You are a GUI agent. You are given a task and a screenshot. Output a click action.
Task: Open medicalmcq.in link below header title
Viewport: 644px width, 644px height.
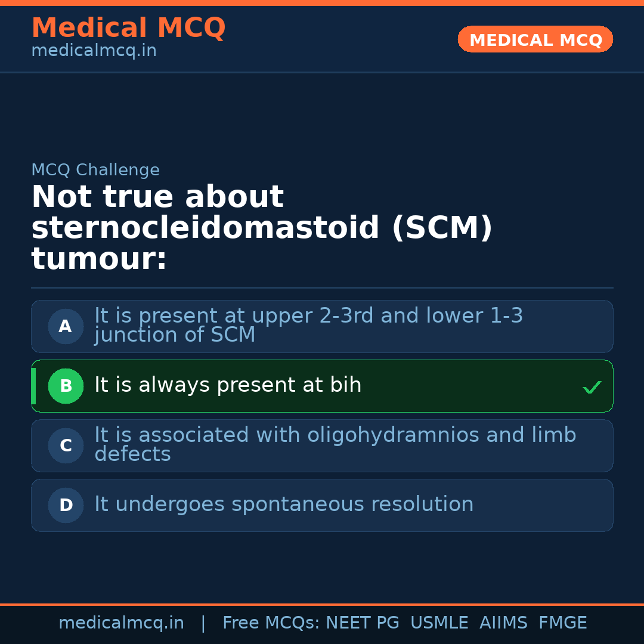click(94, 51)
